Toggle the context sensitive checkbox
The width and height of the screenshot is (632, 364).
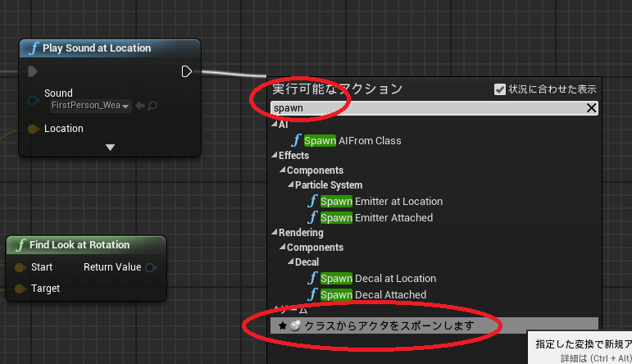tap(500, 89)
